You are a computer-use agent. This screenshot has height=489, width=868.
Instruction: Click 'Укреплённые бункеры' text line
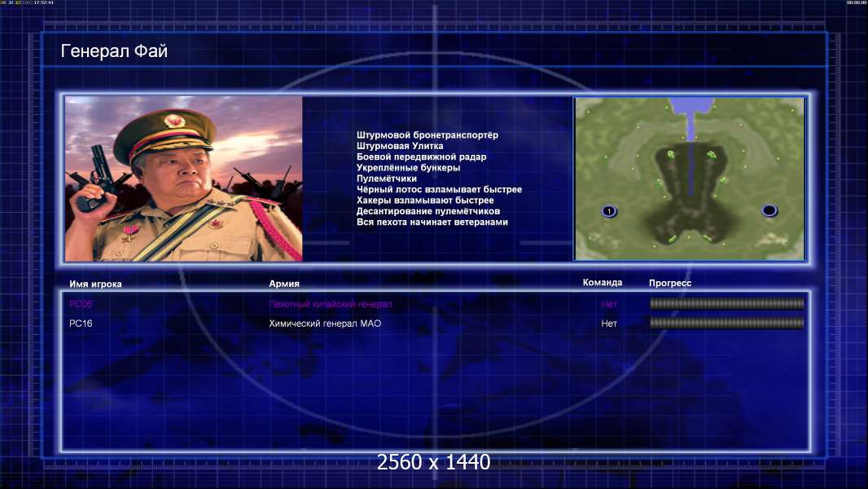click(408, 168)
